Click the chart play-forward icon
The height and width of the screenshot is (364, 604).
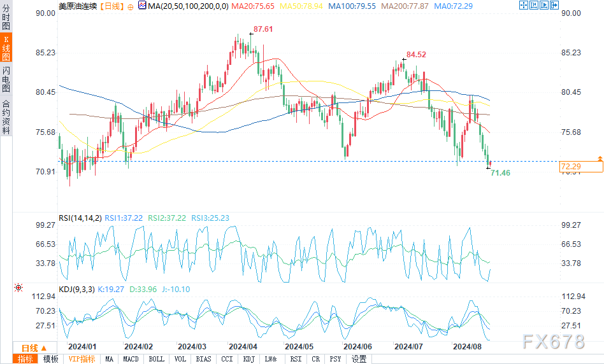[x=544, y=5]
